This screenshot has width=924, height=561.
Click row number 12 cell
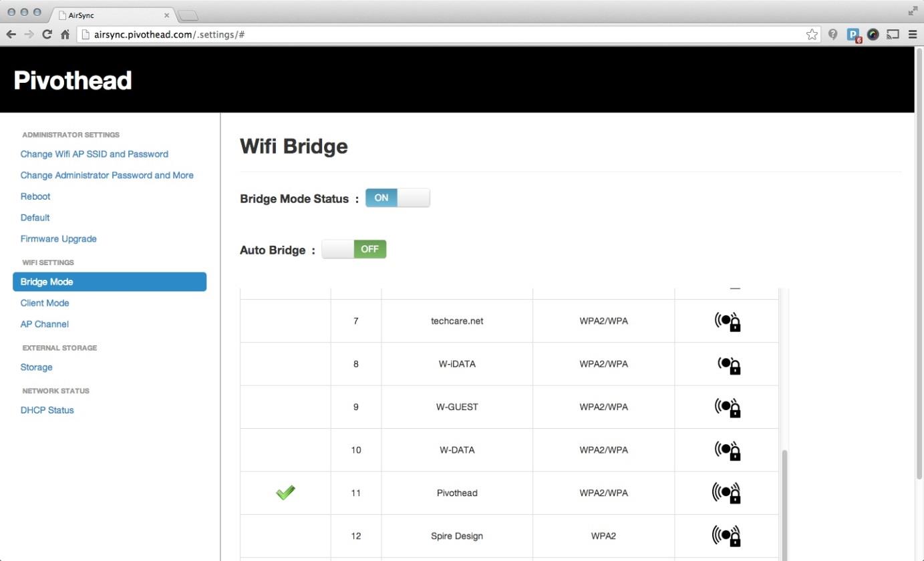tap(356, 536)
